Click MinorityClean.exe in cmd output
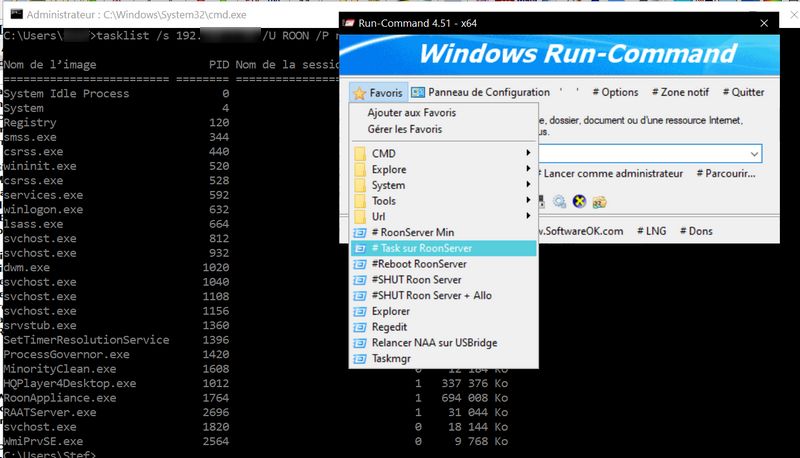 60,369
